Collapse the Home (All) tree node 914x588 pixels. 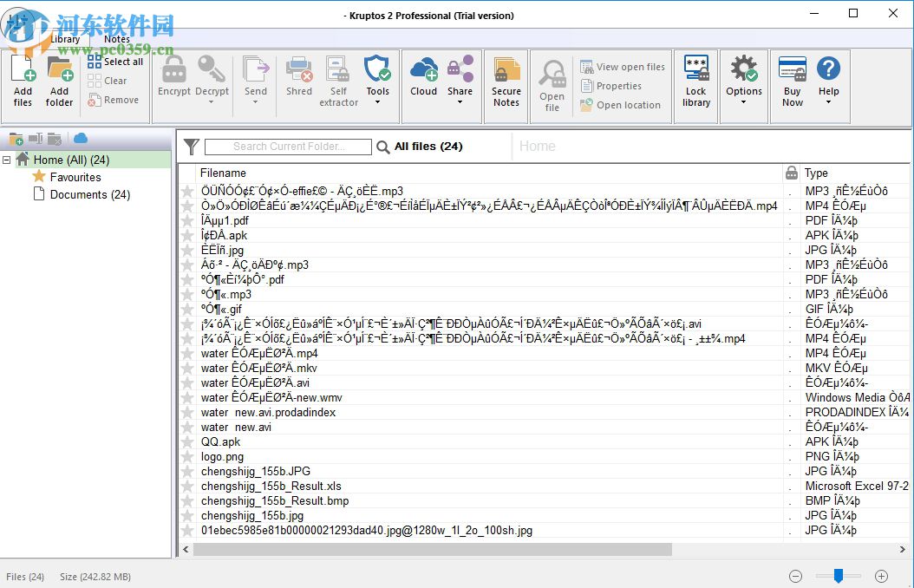coord(7,160)
